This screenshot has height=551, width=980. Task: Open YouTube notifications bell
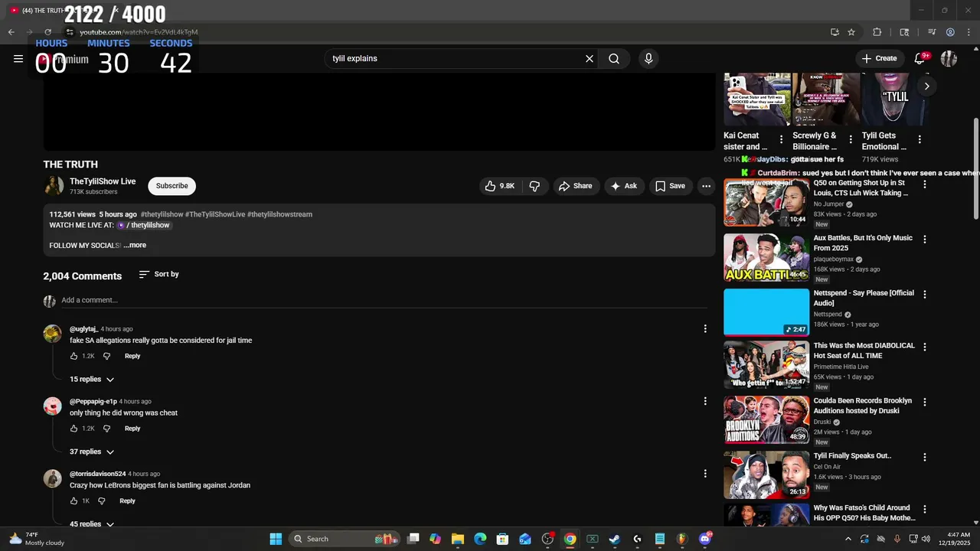point(920,58)
